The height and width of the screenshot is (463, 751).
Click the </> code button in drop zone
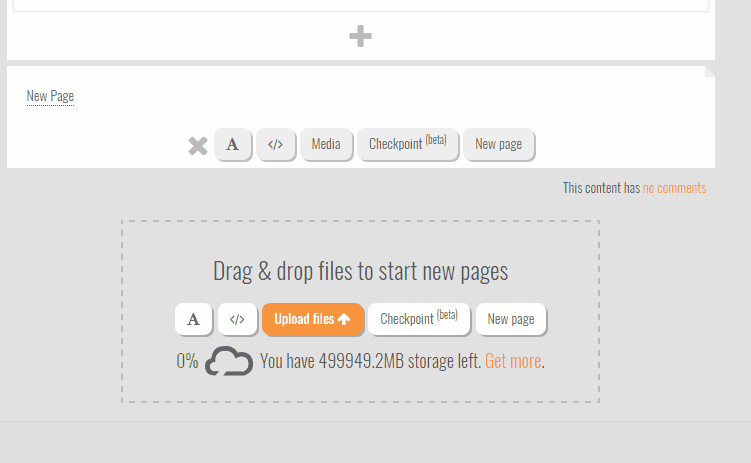pos(237,319)
